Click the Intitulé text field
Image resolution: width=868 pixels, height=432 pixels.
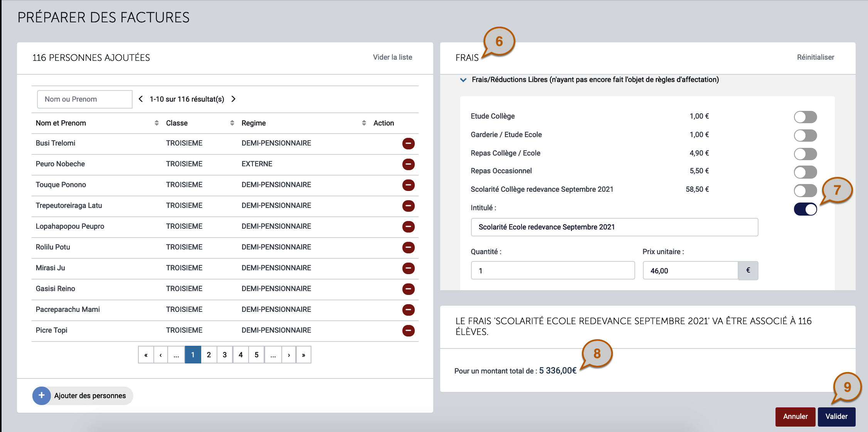tap(614, 227)
